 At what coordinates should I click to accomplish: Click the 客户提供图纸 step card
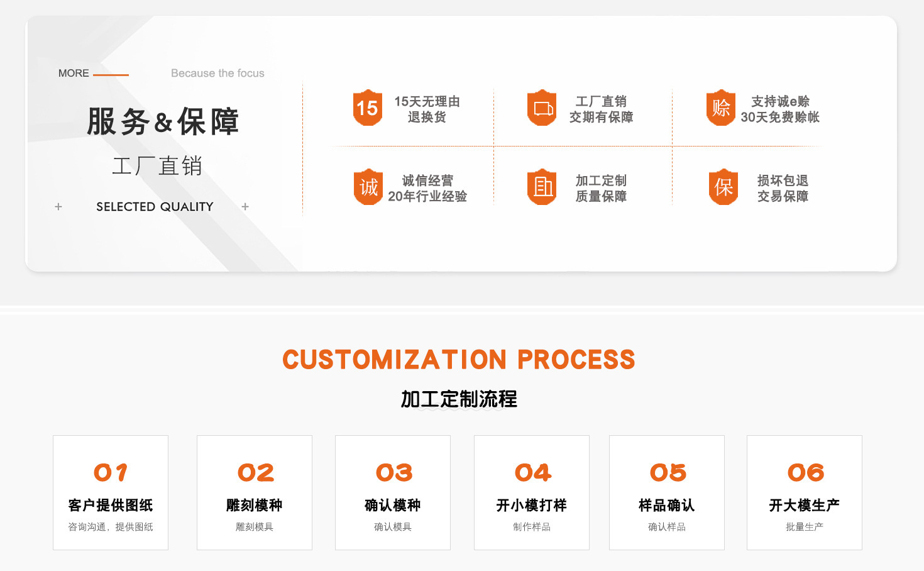111,492
